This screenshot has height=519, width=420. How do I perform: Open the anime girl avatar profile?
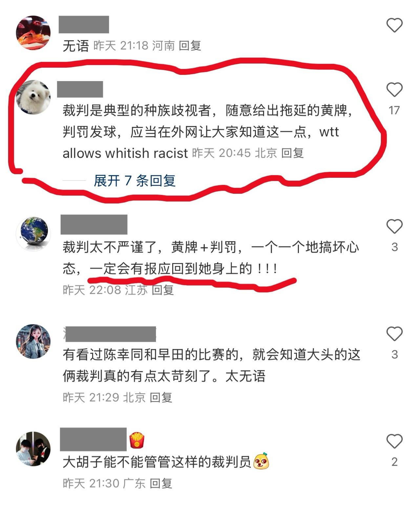pos(33,342)
